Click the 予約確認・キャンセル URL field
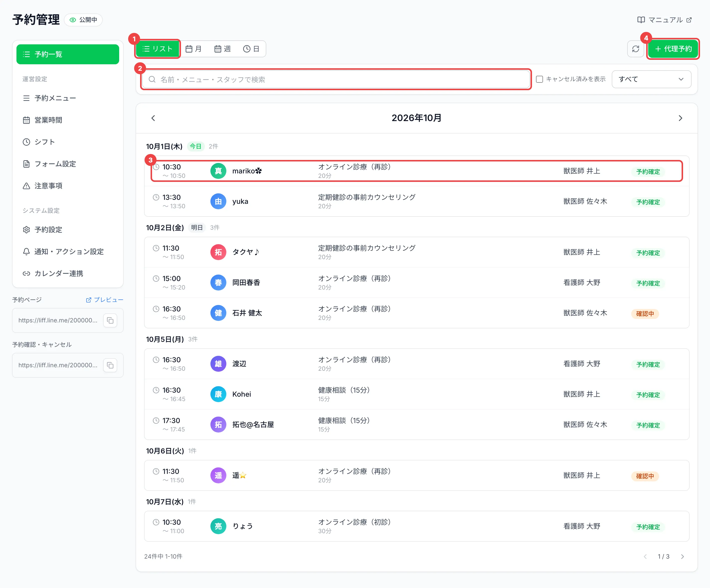Screen dimensions: 710x588 pos(58,365)
